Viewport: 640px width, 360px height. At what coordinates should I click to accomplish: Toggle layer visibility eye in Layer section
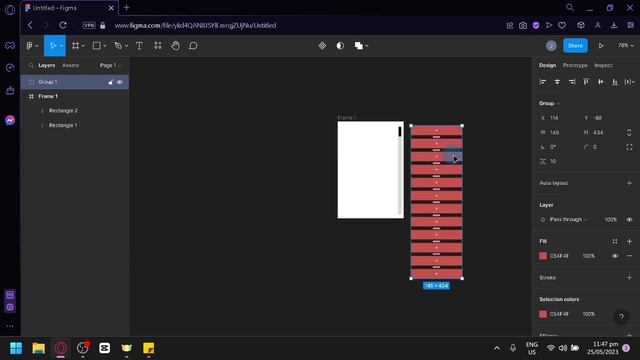629,220
